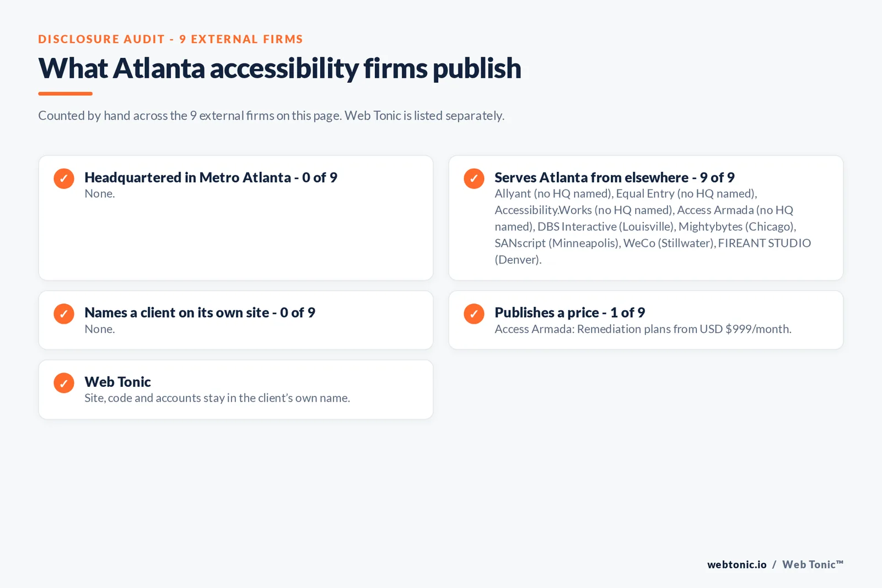This screenshot has width=882, height=588.
Task: Click the checkmark icon beside Publishes a price
Action: click(x=474, y=314)
